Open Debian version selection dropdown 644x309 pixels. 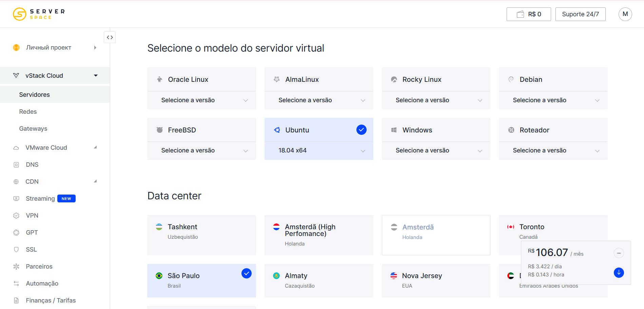[553, 100]
